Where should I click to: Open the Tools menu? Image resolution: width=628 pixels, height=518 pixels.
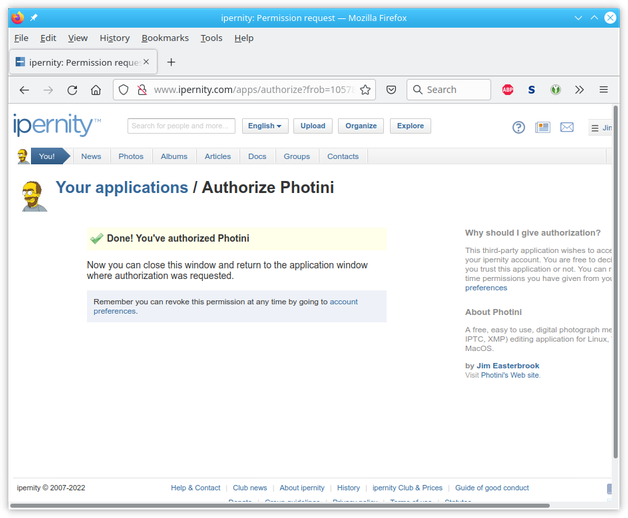pyautogui.click(x=211, y=38)
